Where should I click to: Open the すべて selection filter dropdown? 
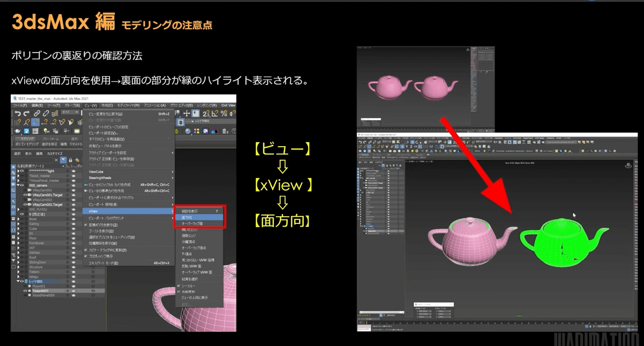tap(71, 112)
